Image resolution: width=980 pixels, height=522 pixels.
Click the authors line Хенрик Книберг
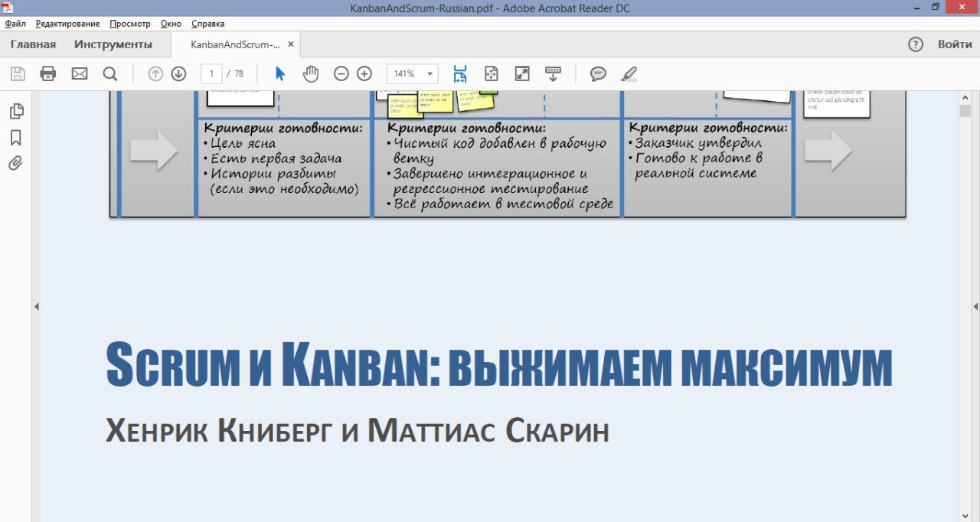click(358, 432)
